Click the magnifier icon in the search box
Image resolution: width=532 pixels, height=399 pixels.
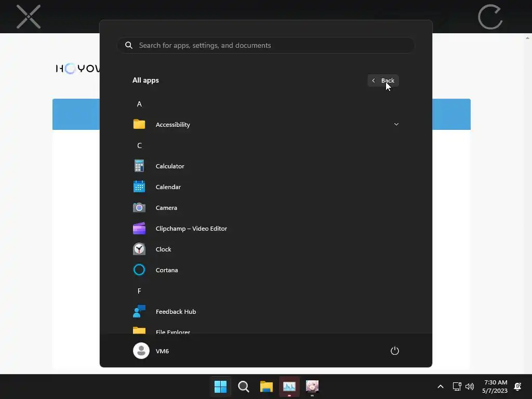point(129,45)
